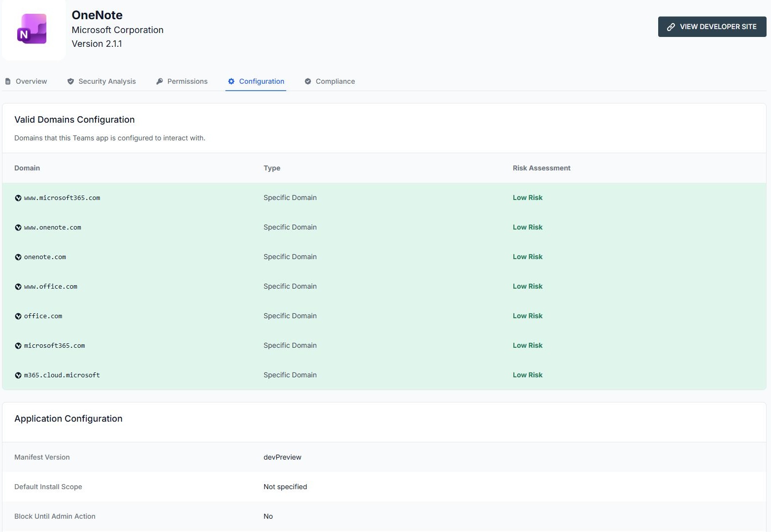
Task: Click the Application Configuration heading
Action: coord(68,419)
